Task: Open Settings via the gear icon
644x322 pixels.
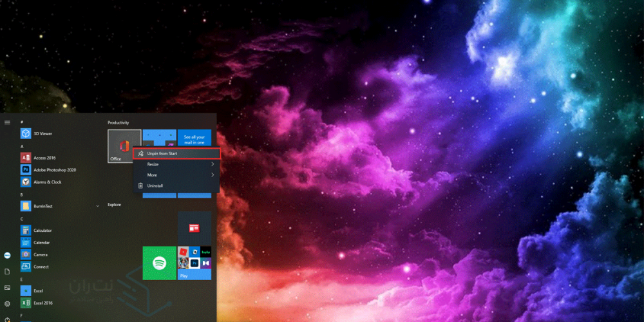Action: click(7, 303)
